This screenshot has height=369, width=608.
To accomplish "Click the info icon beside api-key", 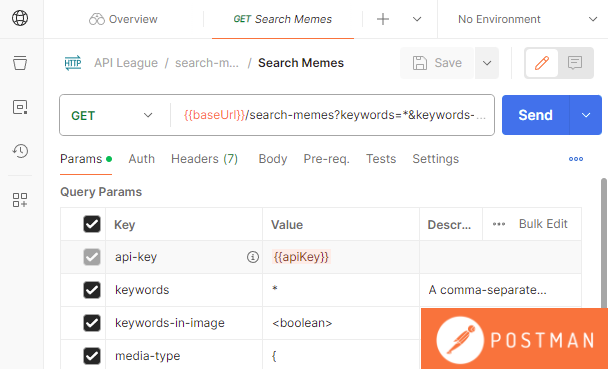I will pyautogui.click(x=253, y=257).
